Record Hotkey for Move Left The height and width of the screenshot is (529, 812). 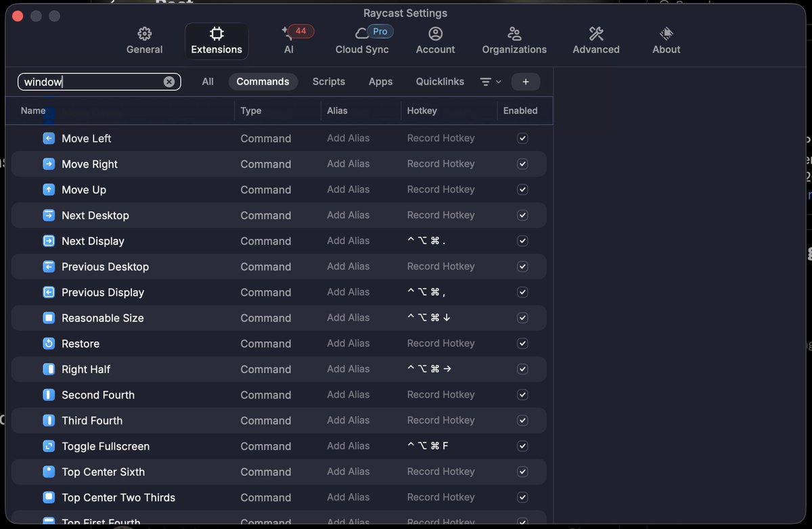[x=441, y=138]
